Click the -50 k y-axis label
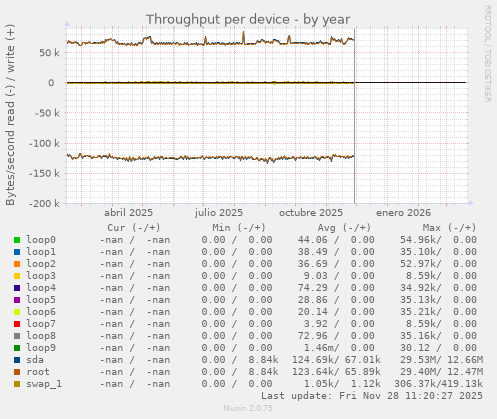Image resolution: width=497 pixels, height=419 pixels. (47, 113)
